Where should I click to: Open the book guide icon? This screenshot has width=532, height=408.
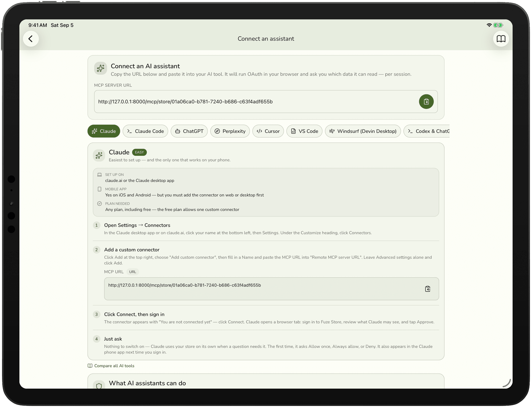pyautogui.click(x=501, y=39)
